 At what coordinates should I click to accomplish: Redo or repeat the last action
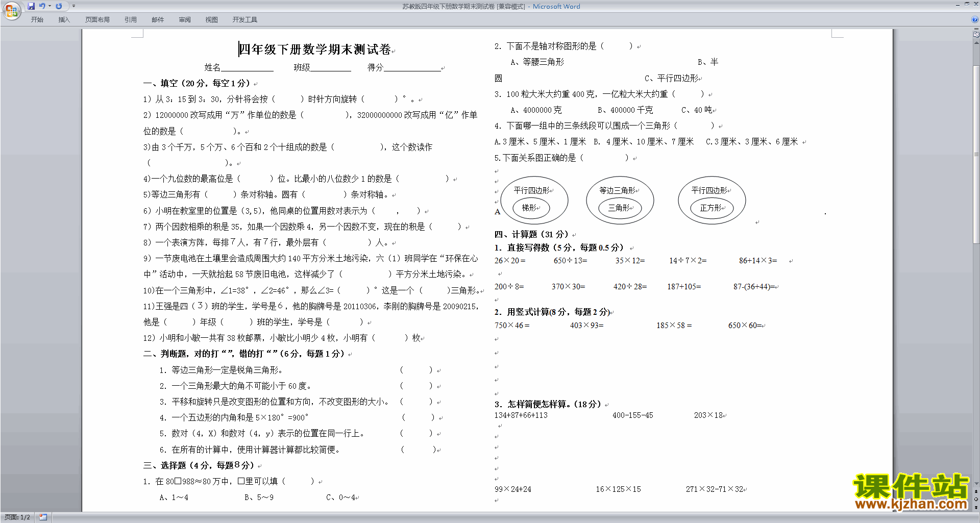[59, 6]
